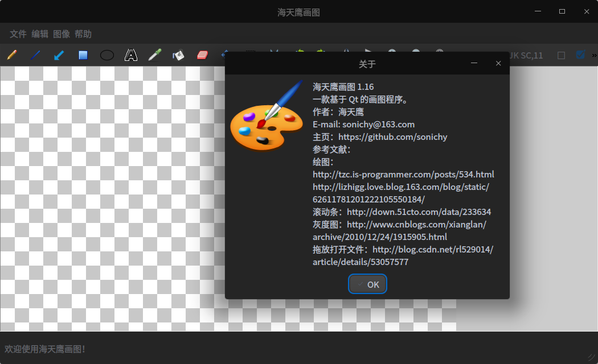Image resolution: width=598 pixels, height=364 pixels.
Task: Expand the toolbar overflow chevron
Action: [x=594, y=55]
